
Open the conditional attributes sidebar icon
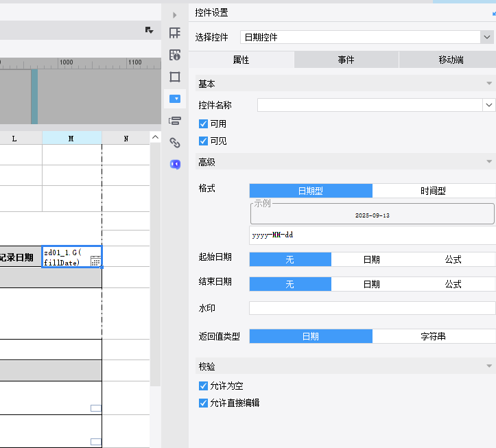point(175,121)
